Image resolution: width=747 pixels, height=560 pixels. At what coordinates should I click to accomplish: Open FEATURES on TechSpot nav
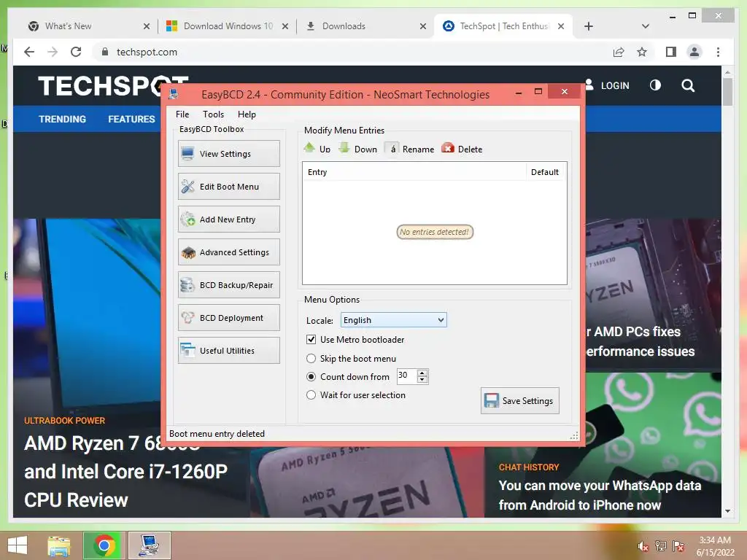click(131, 119)
